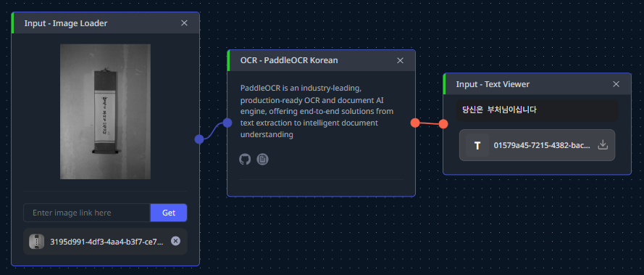The image size is (644, 275).
Task: Remove the 3195d991 image file
Action: (x=175, y=241)
